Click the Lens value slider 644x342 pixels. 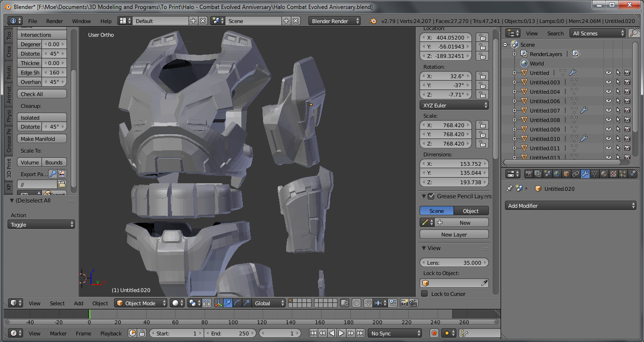pyautogui.click(x=454, y=263)
